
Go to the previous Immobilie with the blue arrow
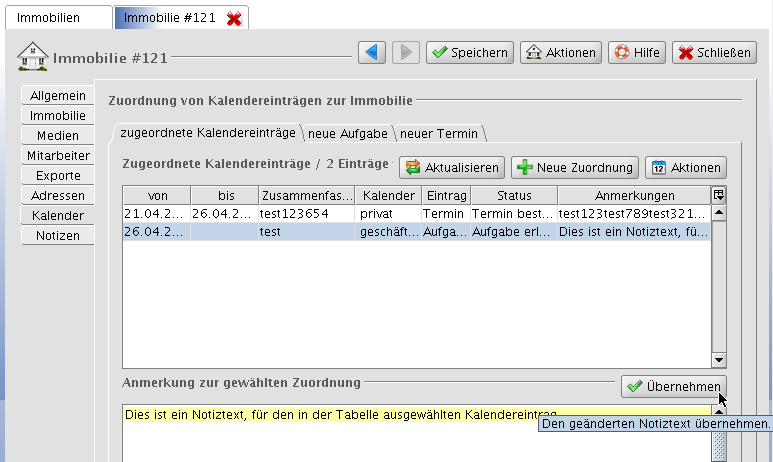372,53
